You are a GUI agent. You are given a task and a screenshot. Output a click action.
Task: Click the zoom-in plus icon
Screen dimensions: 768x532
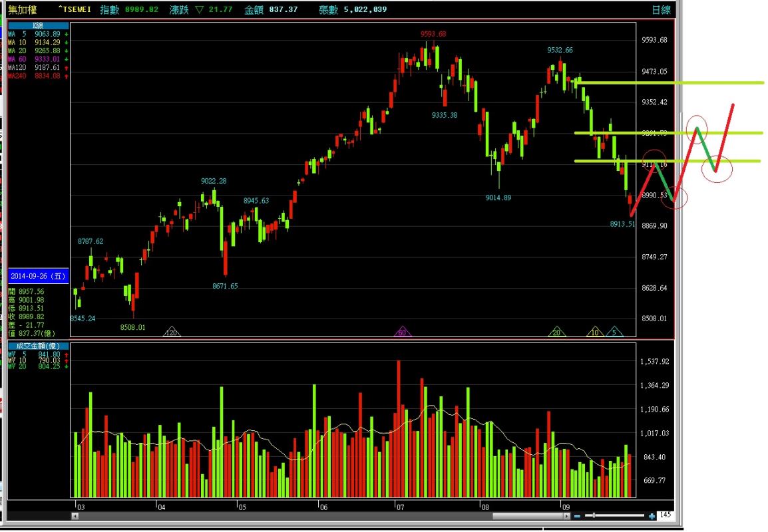click(651, 516)
